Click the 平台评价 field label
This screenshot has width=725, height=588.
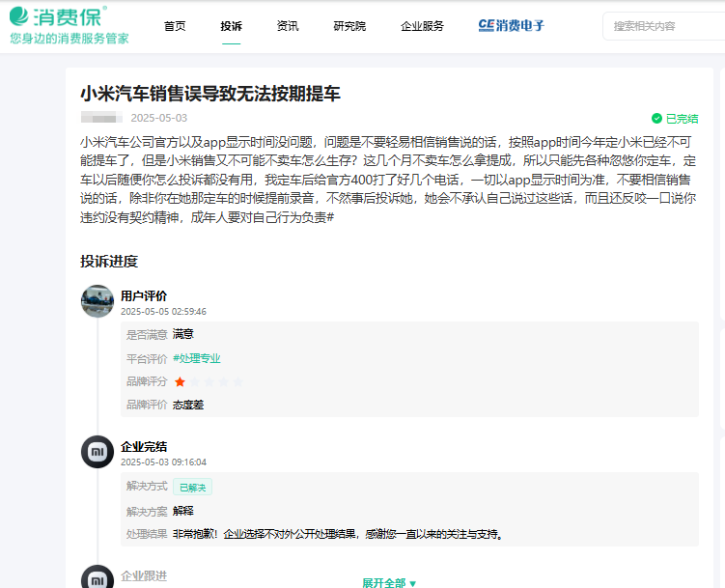(x=147, y=359)
